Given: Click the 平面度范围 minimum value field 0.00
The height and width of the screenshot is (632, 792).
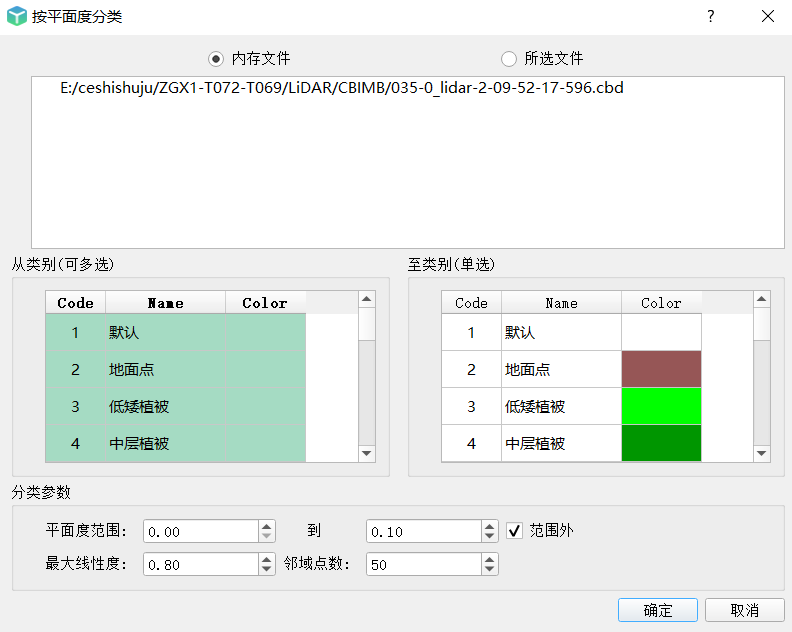Looking at the screenshot, I should [x=201, y=531].
